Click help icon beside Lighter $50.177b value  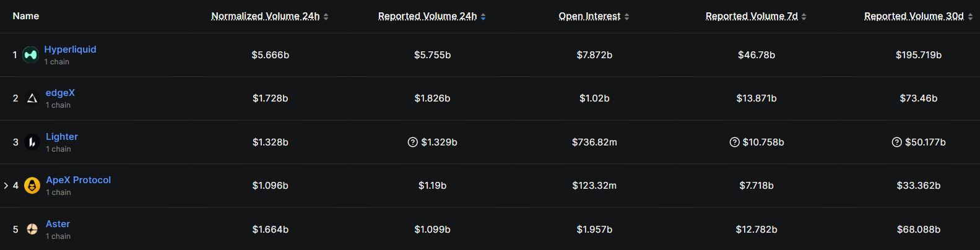tap(896, 142)
